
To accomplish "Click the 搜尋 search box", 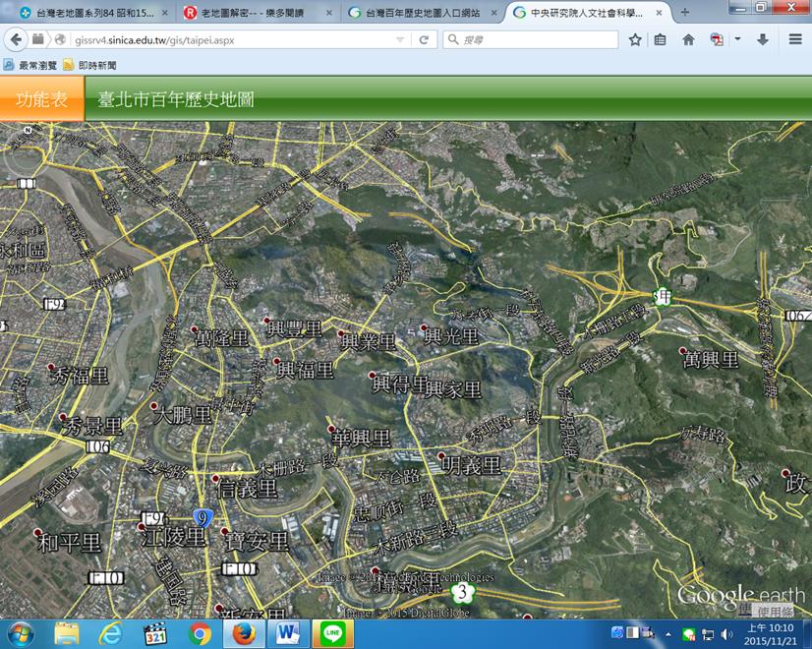I will pos(531,40).
